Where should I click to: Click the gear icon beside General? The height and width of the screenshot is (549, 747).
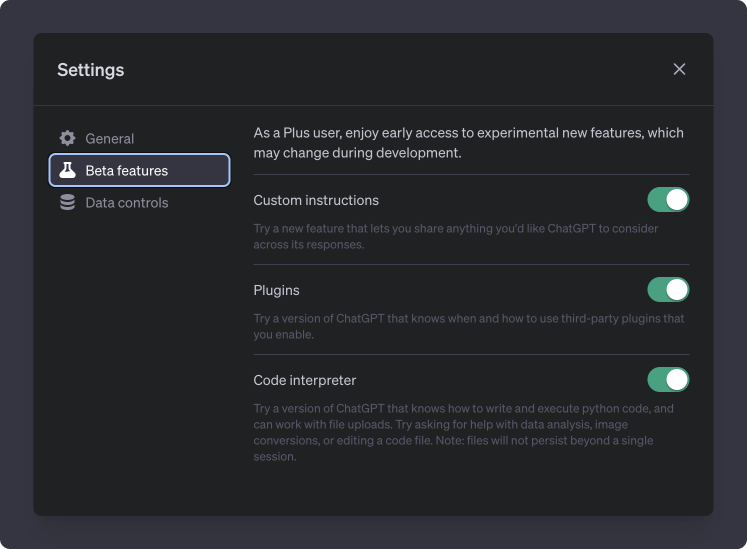coord(67,138)
